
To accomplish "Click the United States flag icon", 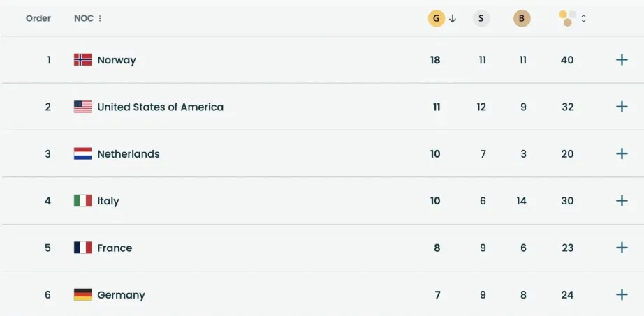I will coord(83,107).
